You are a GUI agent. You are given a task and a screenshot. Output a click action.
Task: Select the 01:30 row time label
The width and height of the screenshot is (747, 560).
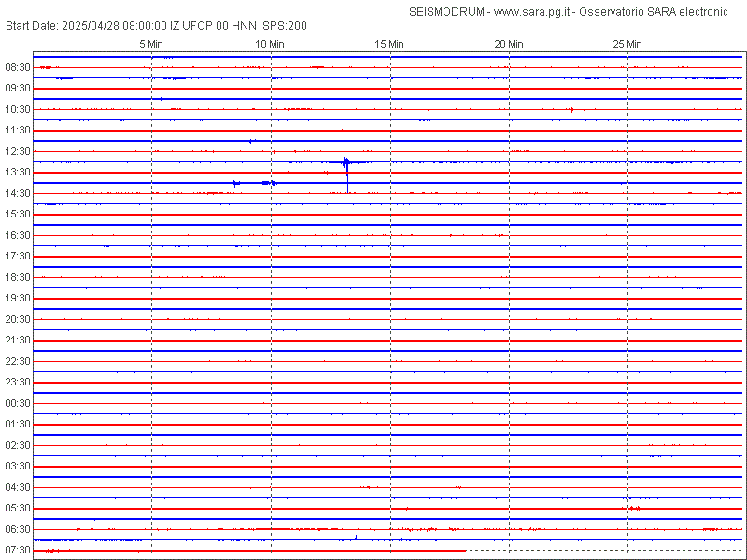coord(18,425)
